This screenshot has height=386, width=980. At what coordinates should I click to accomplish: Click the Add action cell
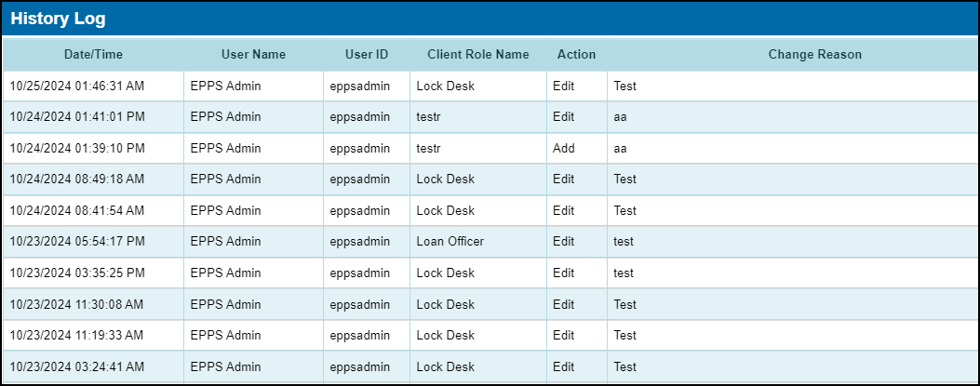click(564, 149)
